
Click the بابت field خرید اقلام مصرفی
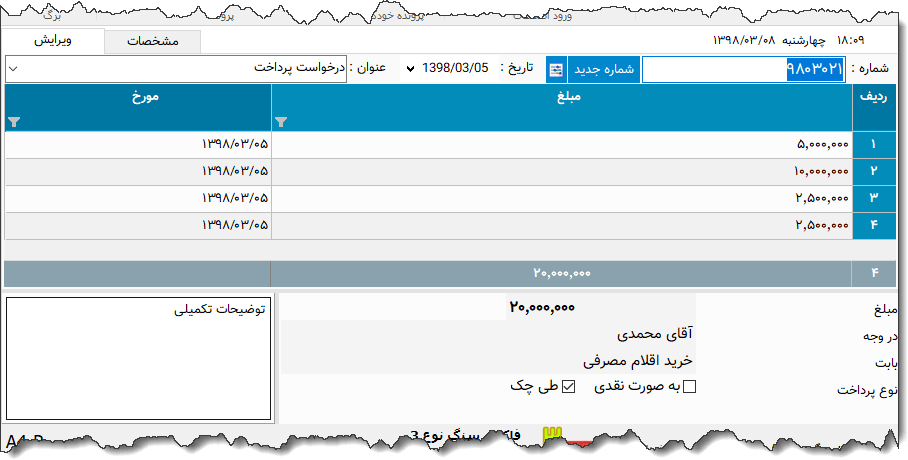click(488, 361)
